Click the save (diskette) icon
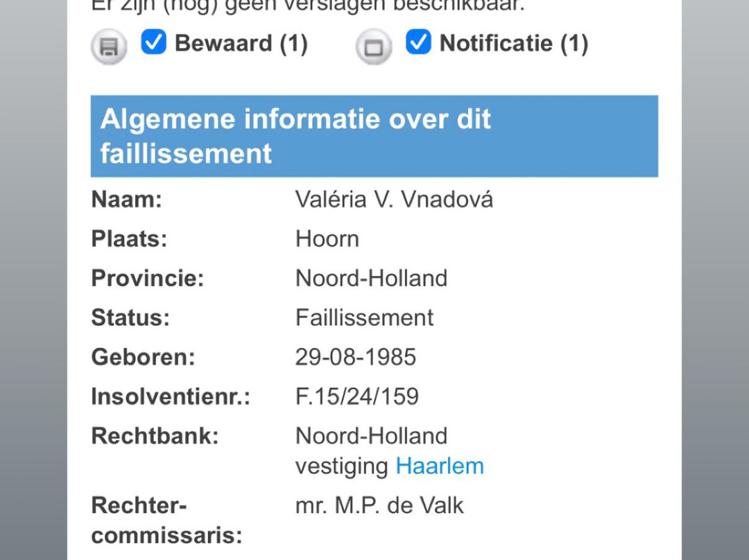 109,47
